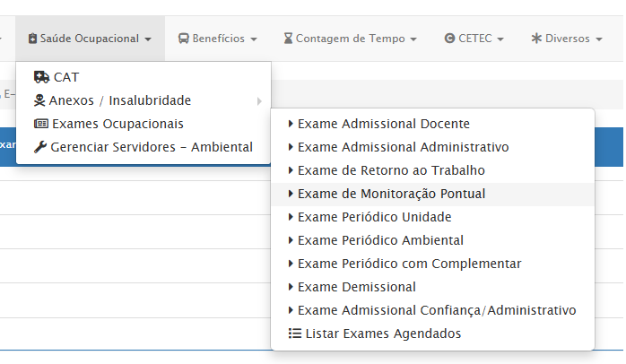Select Exame Periódico Ambiental entry
The width and height of the screenshot is (626, 364).
[380, 240]
